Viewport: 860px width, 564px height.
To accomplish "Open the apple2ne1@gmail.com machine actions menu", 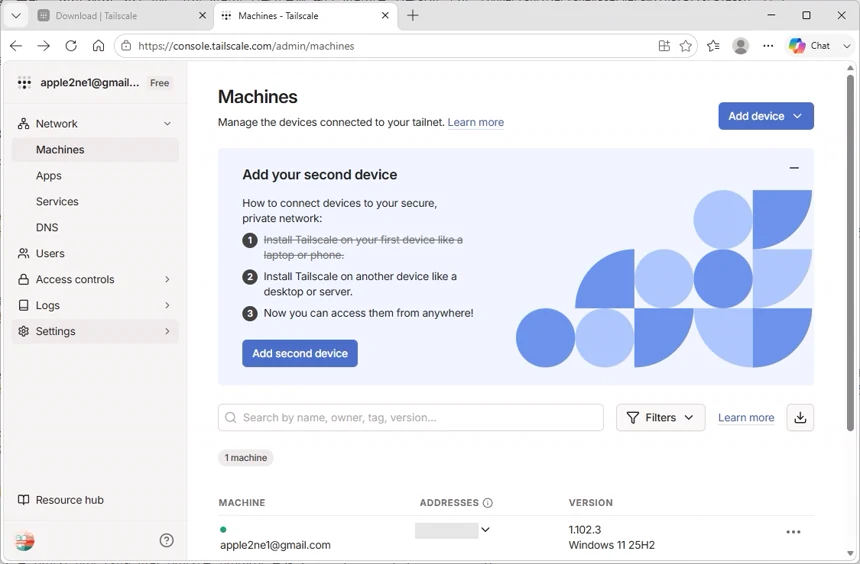I will tap(793, 532).
